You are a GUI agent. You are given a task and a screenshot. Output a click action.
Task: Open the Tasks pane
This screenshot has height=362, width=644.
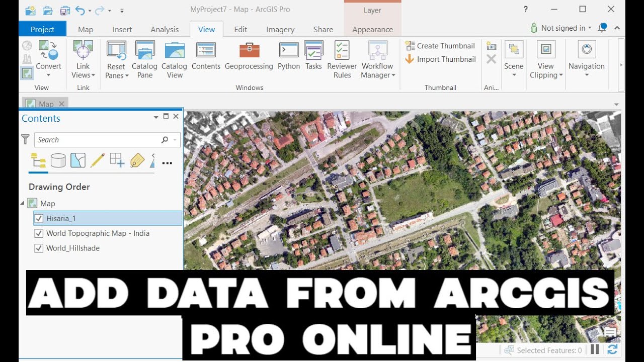tap(313, 55)
